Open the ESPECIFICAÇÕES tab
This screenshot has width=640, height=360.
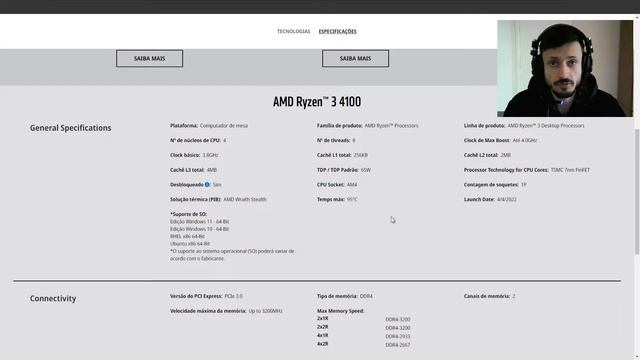pyautogui.click(x=338, y=31)
